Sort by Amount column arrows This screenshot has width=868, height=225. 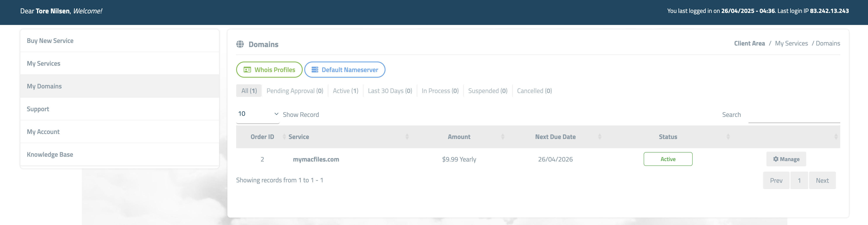pos(502,137)
